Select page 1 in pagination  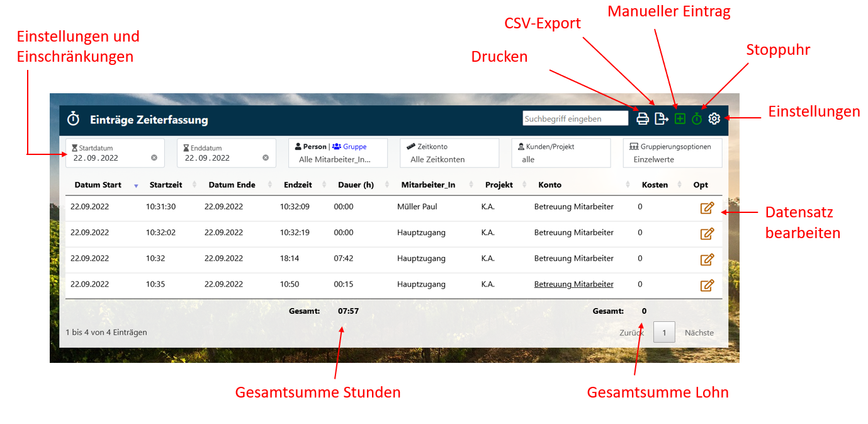(x=664, y=333)
